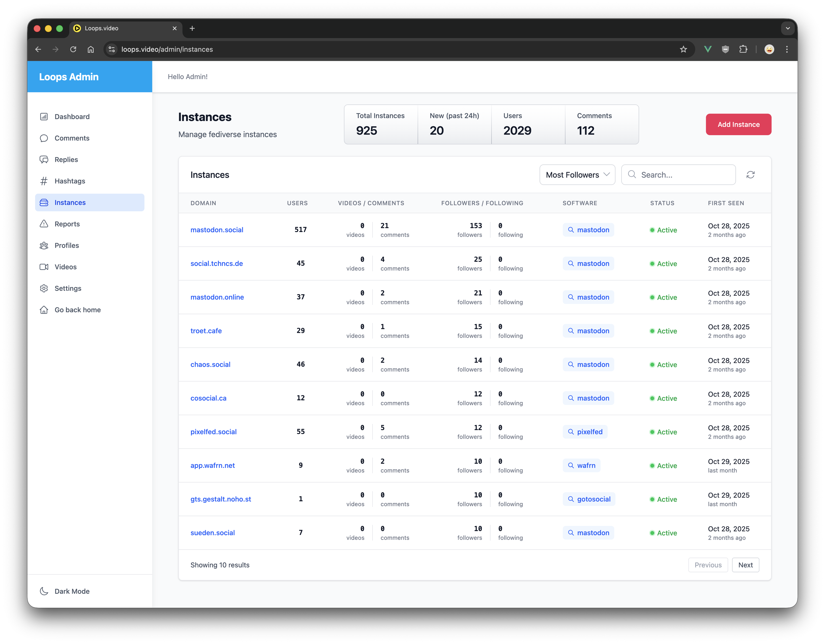Screen dimensions: 825x644
Task: Open the tab search chevron dropdown
Action: (x=788, y=28)
